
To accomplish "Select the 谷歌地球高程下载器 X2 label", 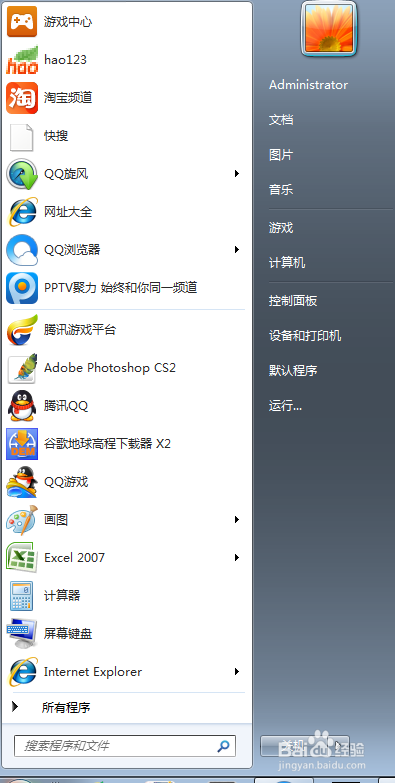I will coord(107,443).
